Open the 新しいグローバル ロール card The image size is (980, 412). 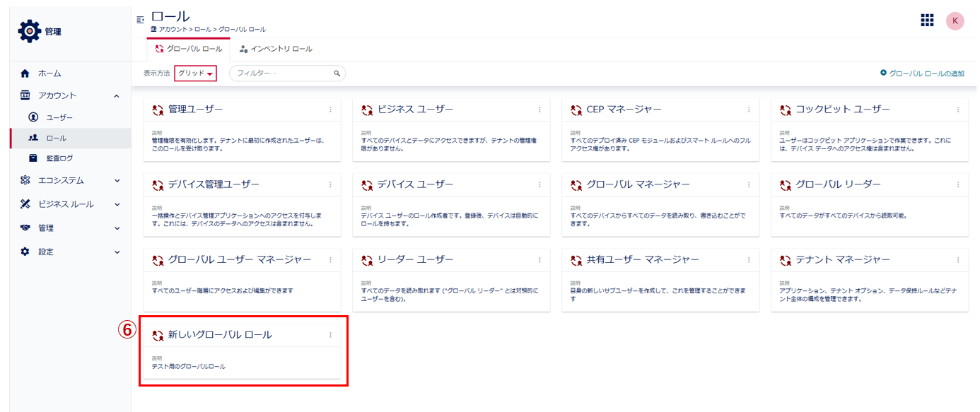click(x=219, y=335)
